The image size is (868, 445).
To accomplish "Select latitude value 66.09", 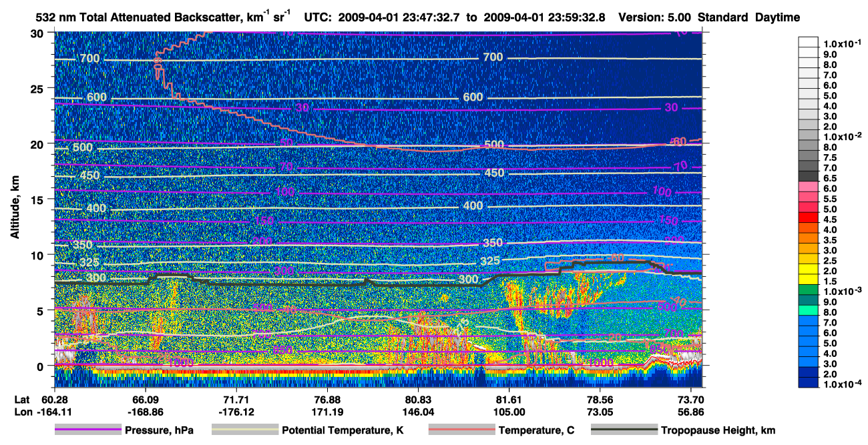I will (x=145, y=399).
